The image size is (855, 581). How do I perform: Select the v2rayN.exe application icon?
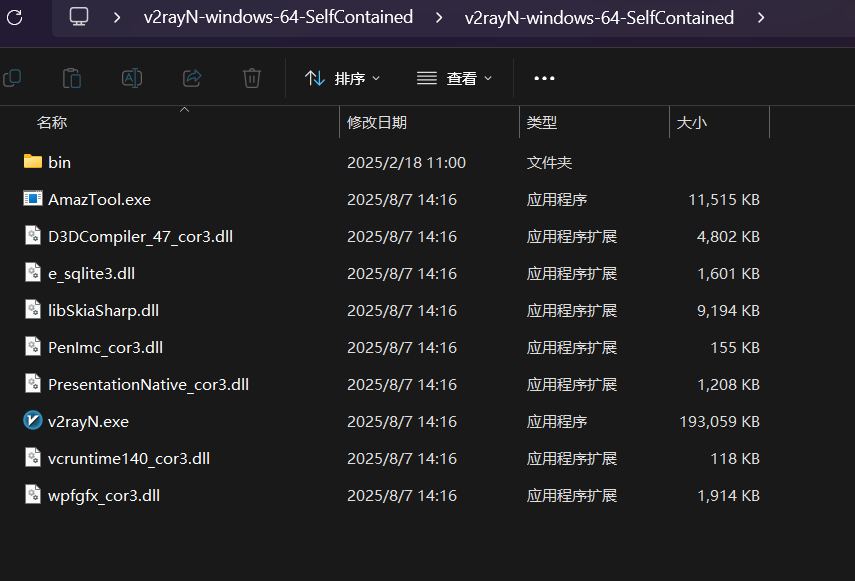point(33,421)
